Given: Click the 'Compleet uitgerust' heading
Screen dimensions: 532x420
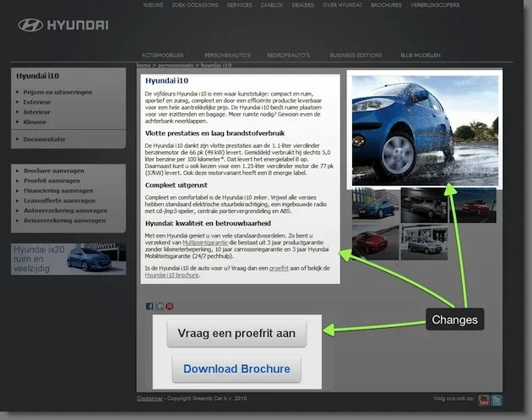Looking at the screenshot, I should (x=176, y=185).
